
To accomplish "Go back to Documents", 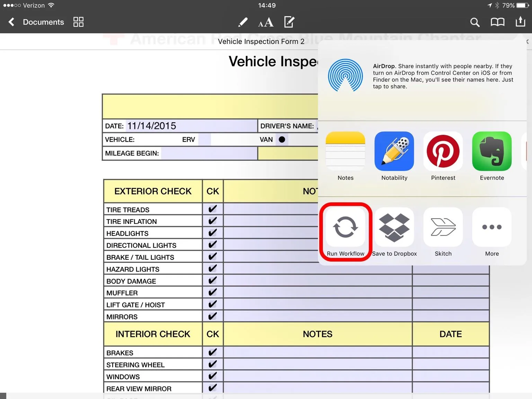I will coord(36,22).
